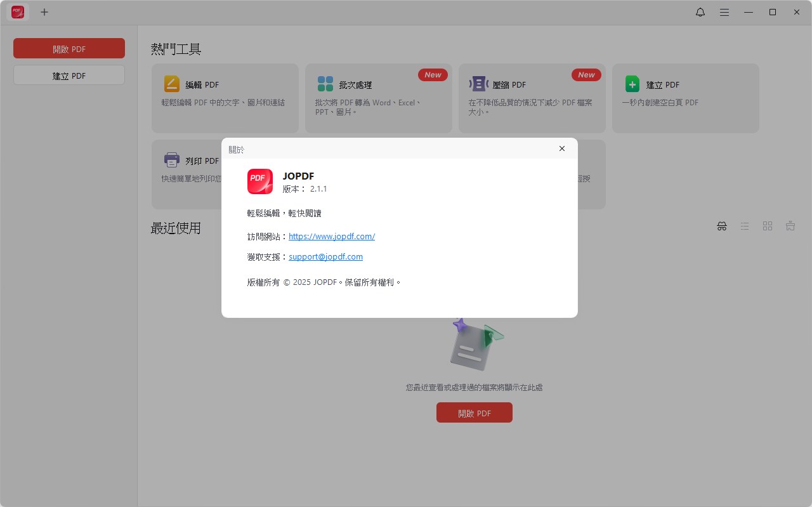Click the support@jopdf.com email link
Image resolution: width=812 pixels, height=507 pixels.
[325, 257]
